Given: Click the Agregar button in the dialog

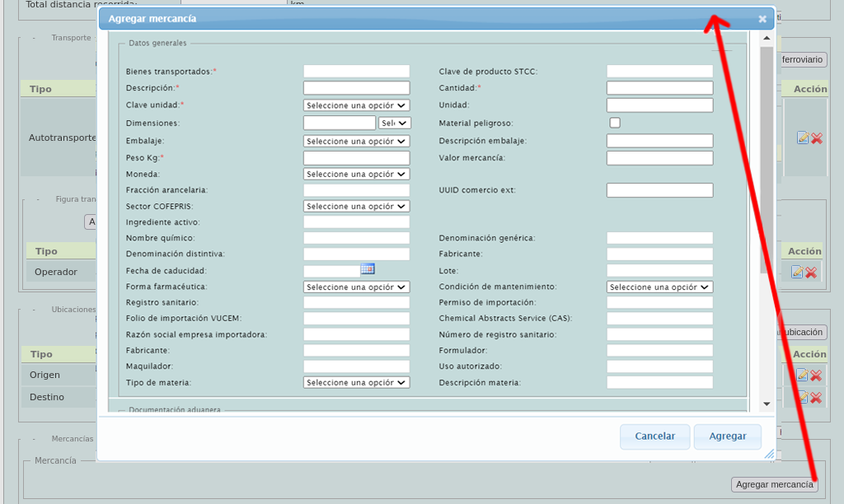Looking at the screenshot, I should pyautogui.click(x=727, y=436).
